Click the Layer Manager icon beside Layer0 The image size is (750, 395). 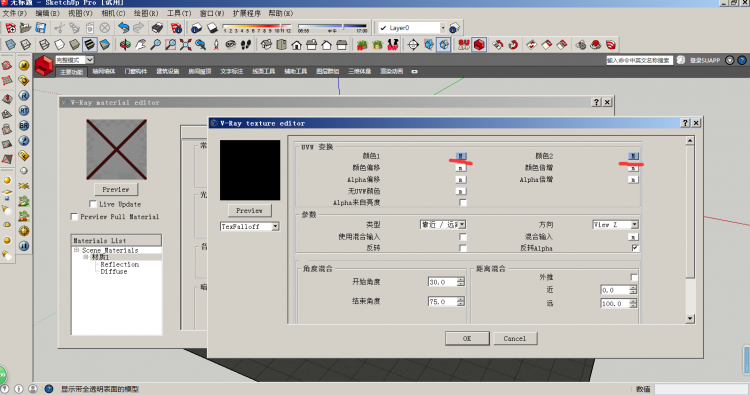pyautogui.click(x=454, y=28)
